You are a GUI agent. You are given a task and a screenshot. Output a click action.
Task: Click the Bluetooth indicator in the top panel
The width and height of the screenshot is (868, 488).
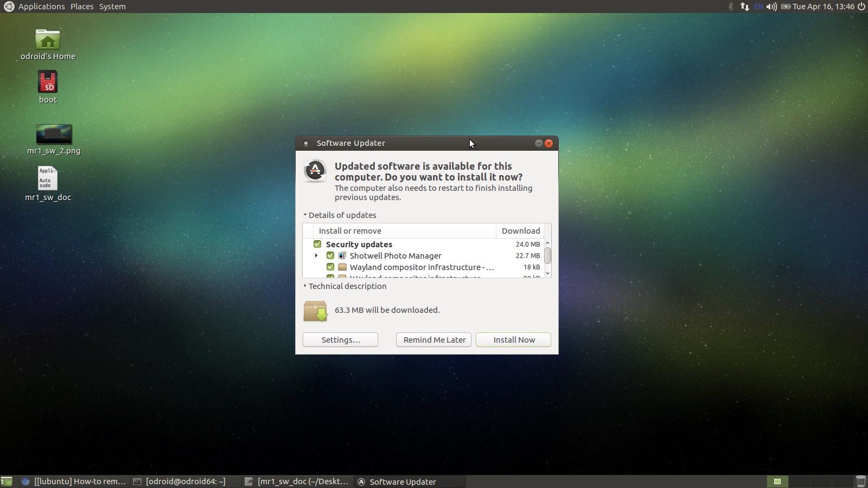[x=730, y=7]
